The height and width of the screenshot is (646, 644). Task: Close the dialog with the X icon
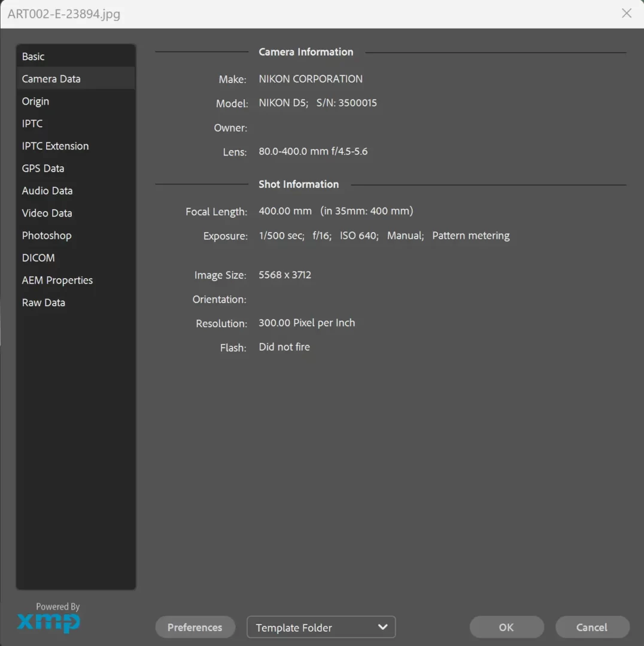(627, 13)
